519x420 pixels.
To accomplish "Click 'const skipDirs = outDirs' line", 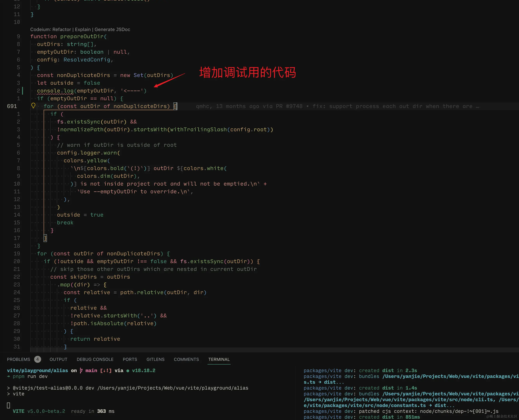I will tap(90, 277).
